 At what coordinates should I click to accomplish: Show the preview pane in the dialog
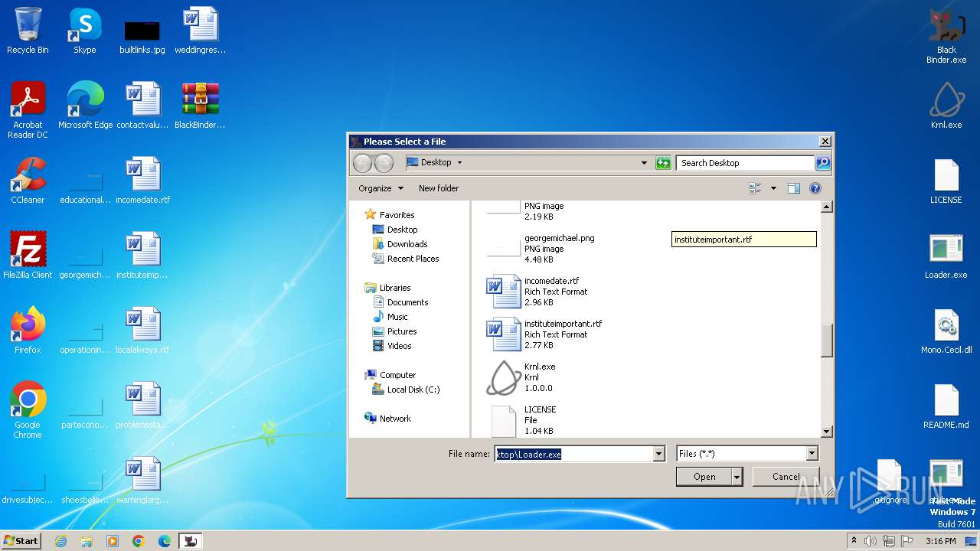click(x=794, y=188)
